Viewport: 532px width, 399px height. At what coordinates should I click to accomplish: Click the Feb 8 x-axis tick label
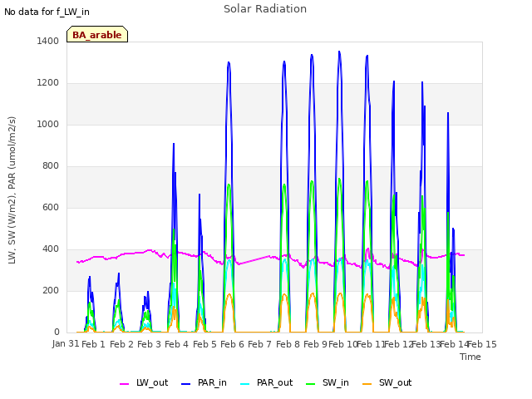tap(288, 344)
